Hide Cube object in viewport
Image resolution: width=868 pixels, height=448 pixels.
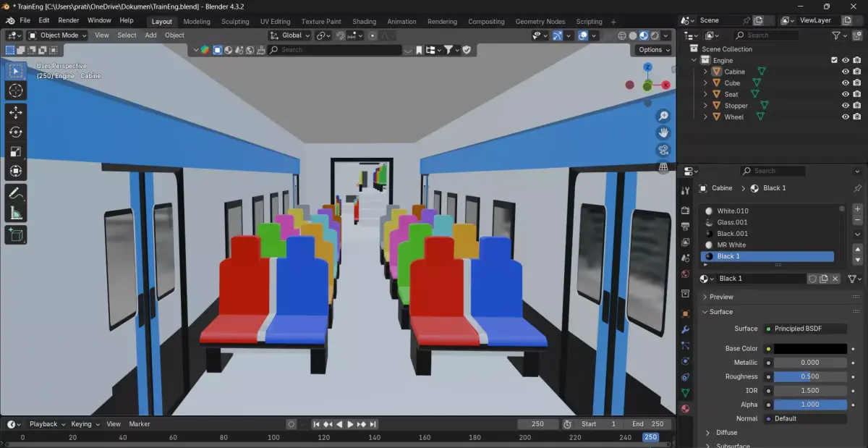[845, 83]
